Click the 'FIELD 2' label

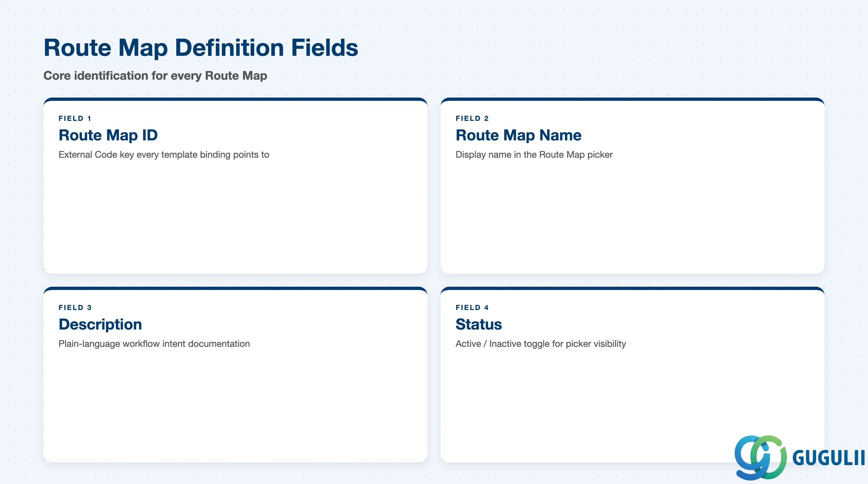[472, 118]
